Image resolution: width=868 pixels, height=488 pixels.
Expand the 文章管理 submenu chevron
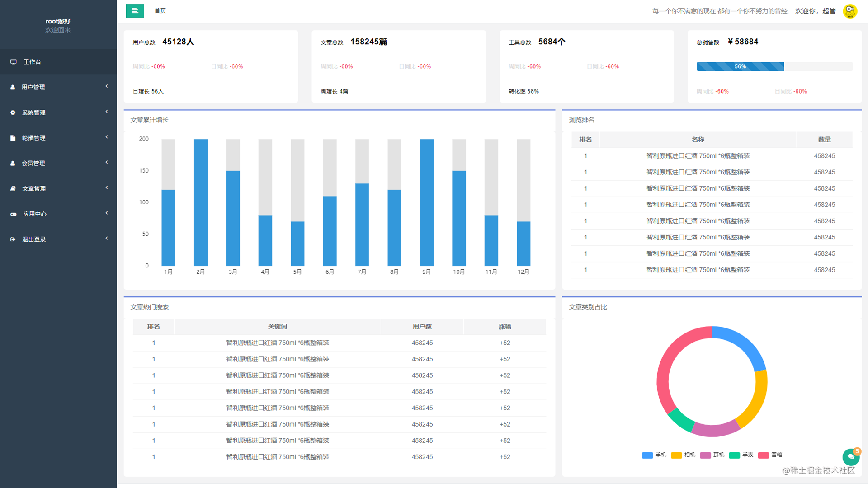point(107,188)
